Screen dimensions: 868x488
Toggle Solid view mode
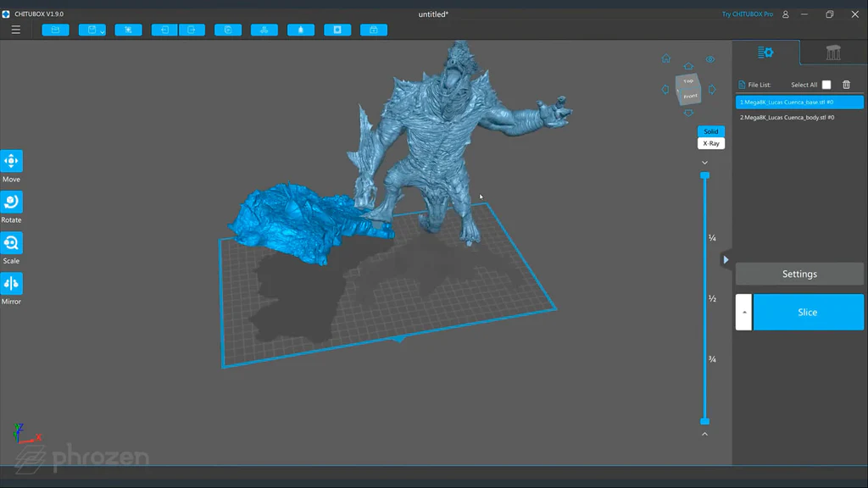(710, 131)
